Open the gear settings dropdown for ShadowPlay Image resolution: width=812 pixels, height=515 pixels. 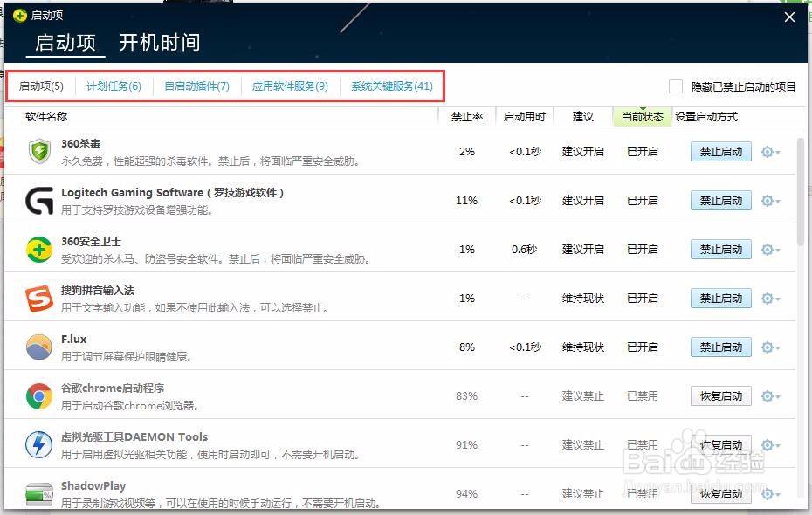(771, 494)
